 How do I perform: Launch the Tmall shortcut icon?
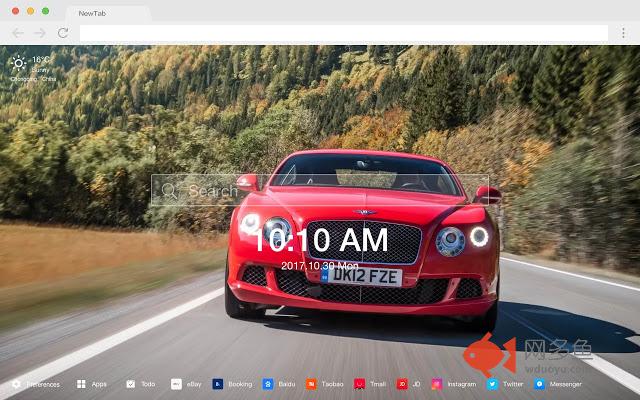coord(360,384)
